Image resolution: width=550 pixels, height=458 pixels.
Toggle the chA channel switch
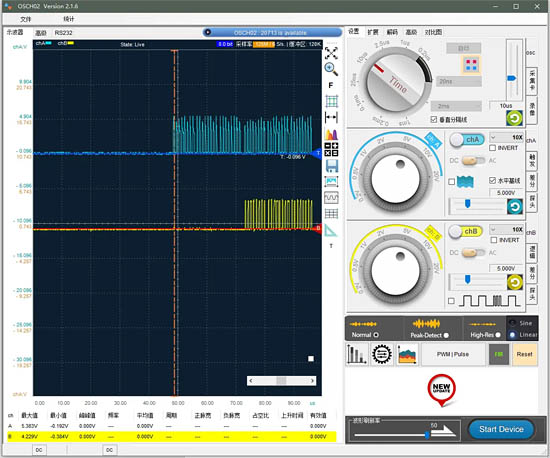467,140
